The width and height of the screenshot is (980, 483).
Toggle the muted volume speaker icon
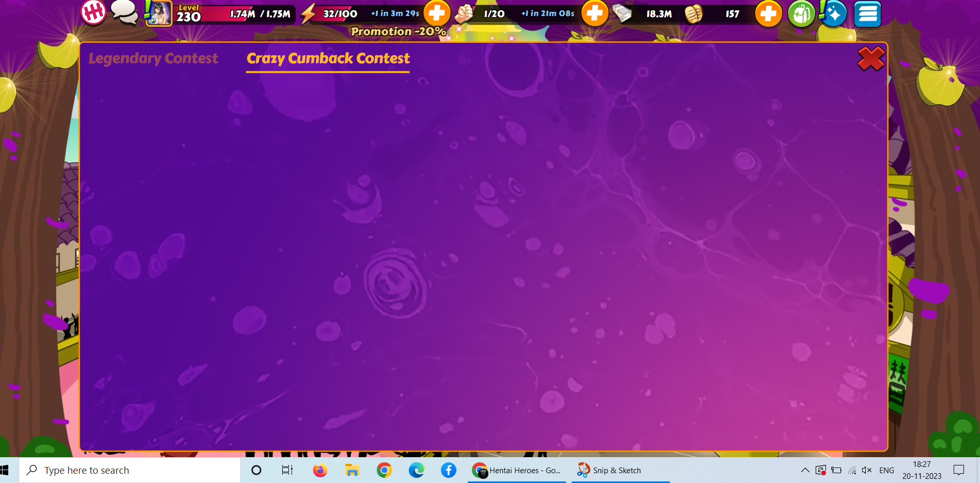tap(867, 470)
